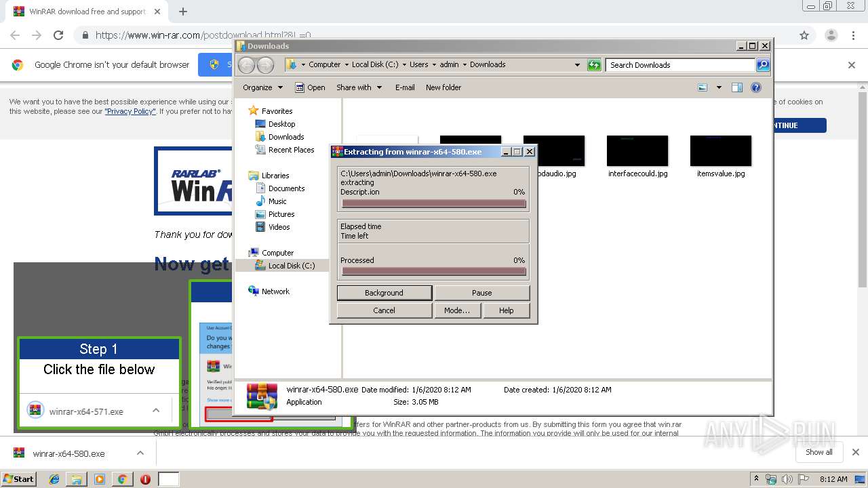Image resolution: width=868 pixels, height=488 pixels.
Task: Select Favorites in navigation pane
Action: (x=271, y=111)
